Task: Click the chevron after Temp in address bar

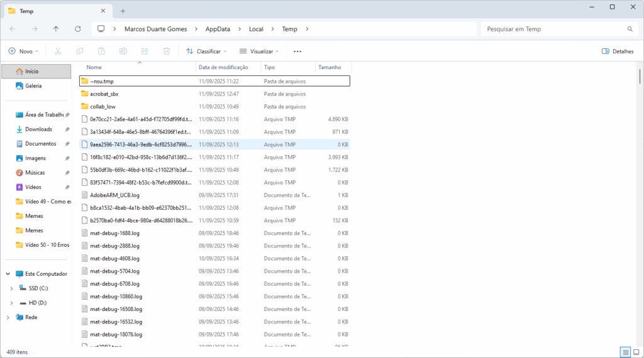Action: point(307,29)
